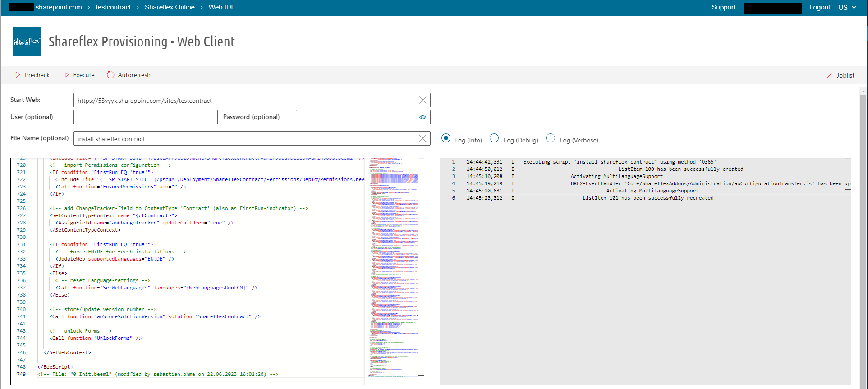Open the Joblist
Image resolution: width=868 pixels, height=389 pixels.
tap(840, 75)
